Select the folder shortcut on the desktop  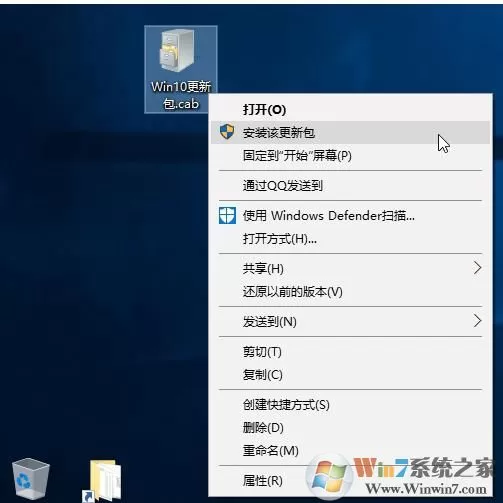102,481
